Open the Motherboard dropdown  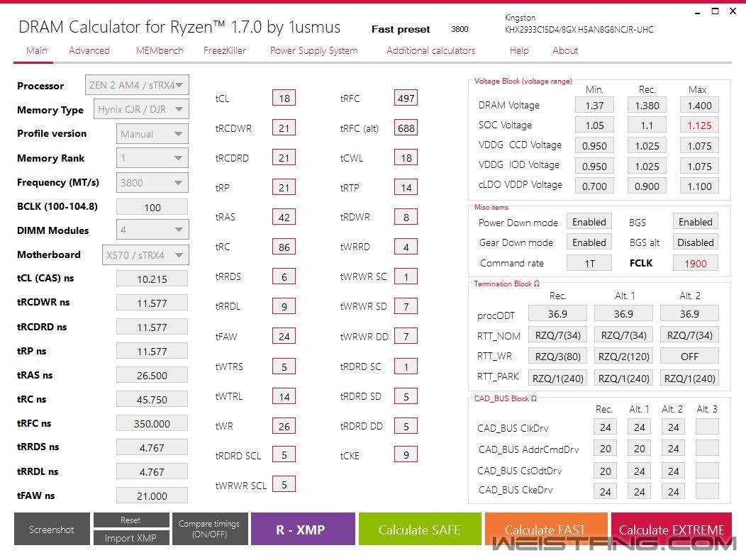(x=145, y=255)
